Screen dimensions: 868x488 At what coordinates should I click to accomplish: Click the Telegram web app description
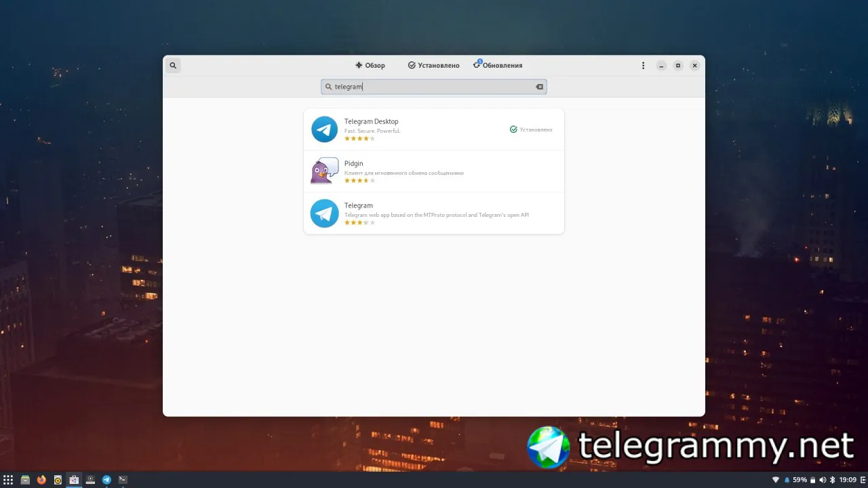[436, 215]
